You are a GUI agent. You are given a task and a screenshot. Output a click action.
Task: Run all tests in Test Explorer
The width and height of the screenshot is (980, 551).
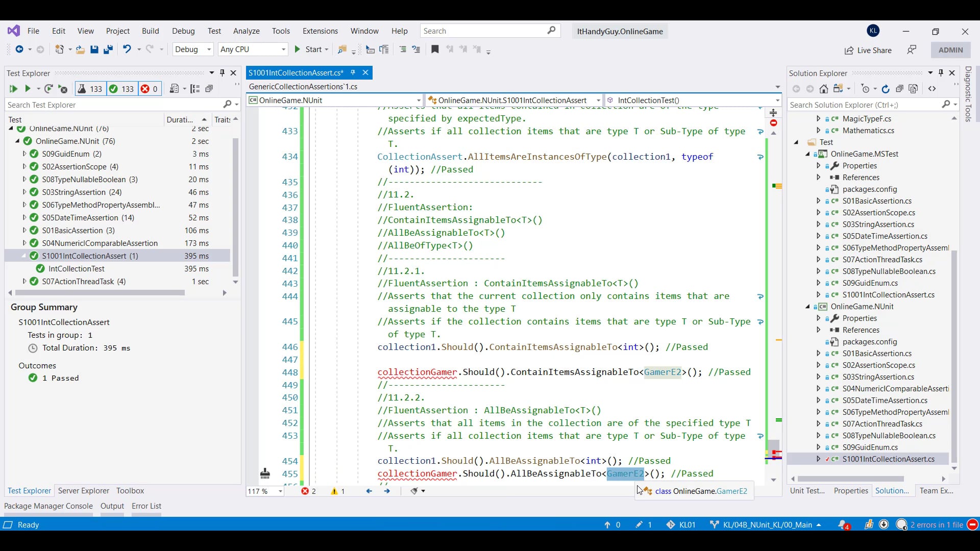click(13, 89)
